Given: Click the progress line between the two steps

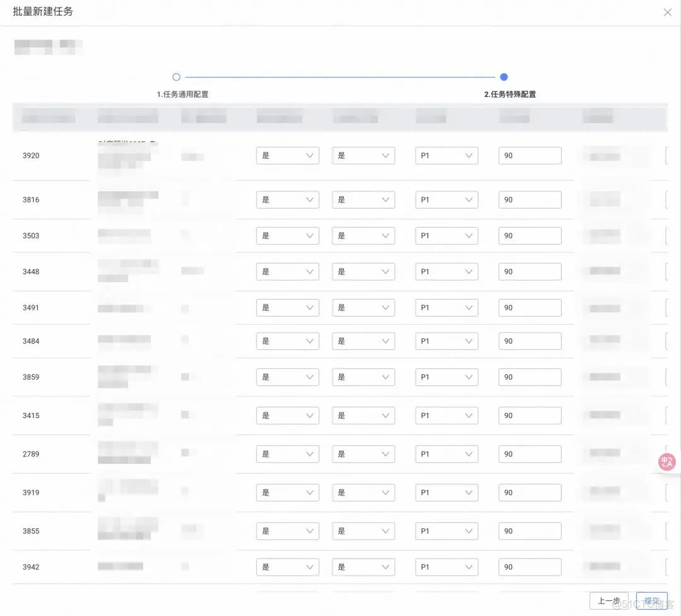Looking at the screenshot, I should click(340, 77).
